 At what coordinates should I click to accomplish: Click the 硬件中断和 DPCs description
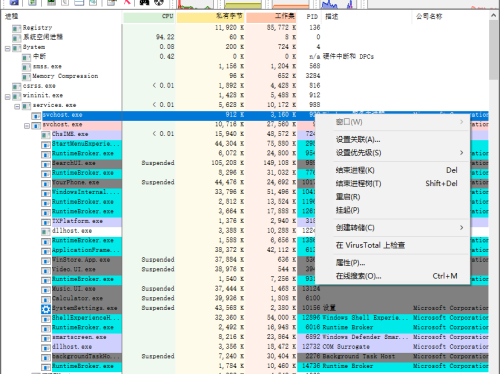[x=348, y=57]
